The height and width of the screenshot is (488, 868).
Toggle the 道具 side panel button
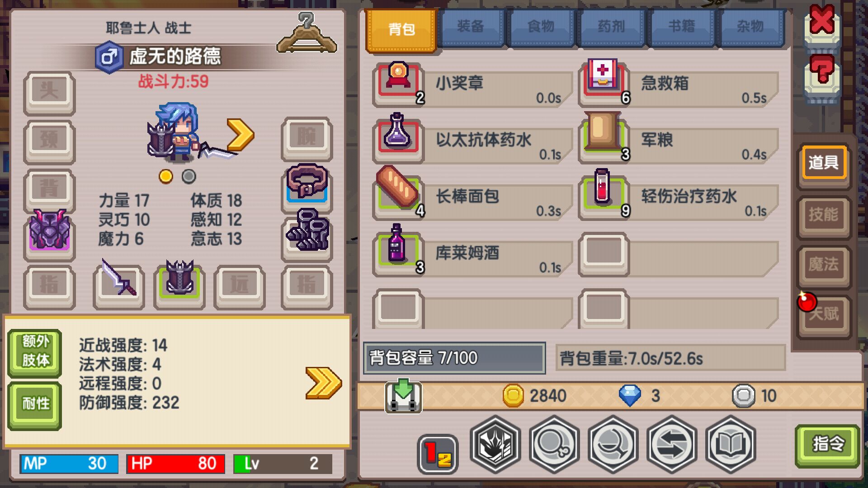tap(824, 163)
